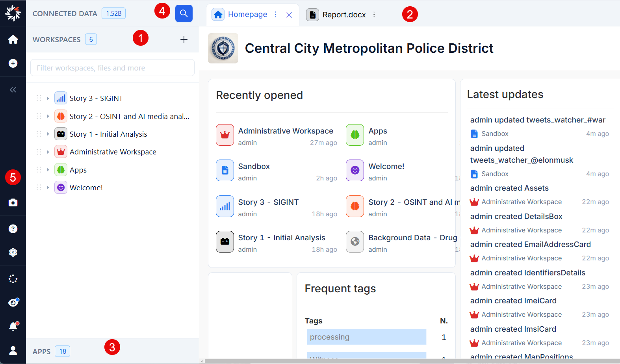Open Story 1 - Initial Analysis recent item
This screenshot has height=364, width=620.
click(x=281, y=238)
